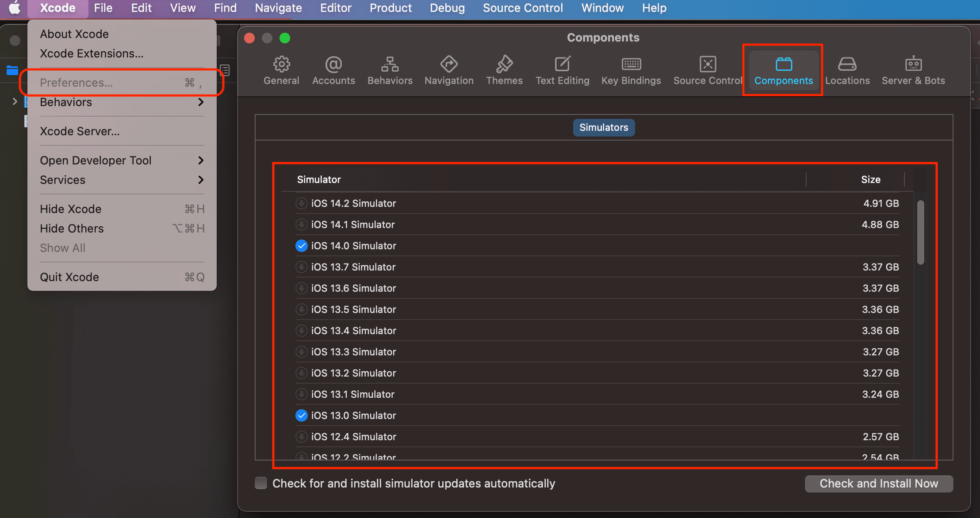Download the iOS 13.4 Simulator
Viewport: 980px width, 518px height.
[301, 331]
